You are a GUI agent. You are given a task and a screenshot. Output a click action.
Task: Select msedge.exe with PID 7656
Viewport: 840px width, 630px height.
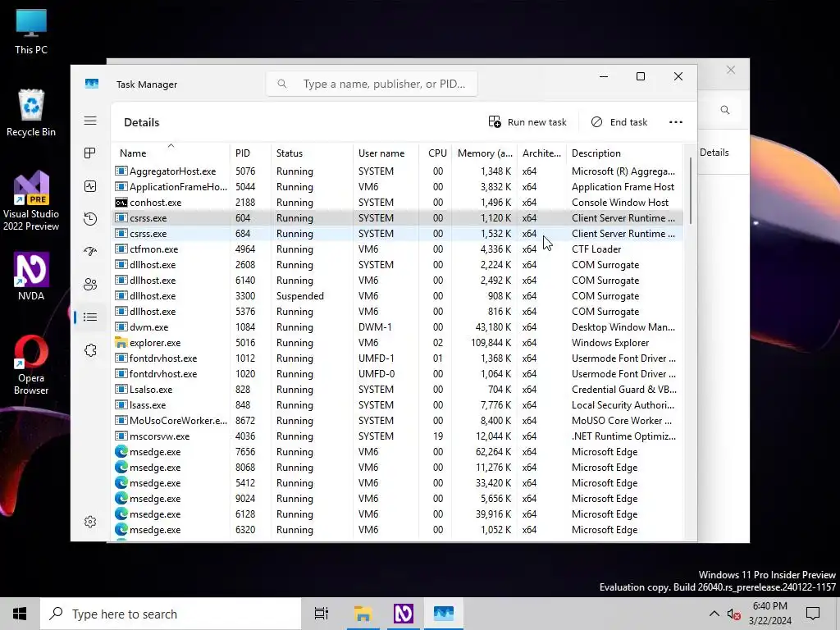coord(398,452)
